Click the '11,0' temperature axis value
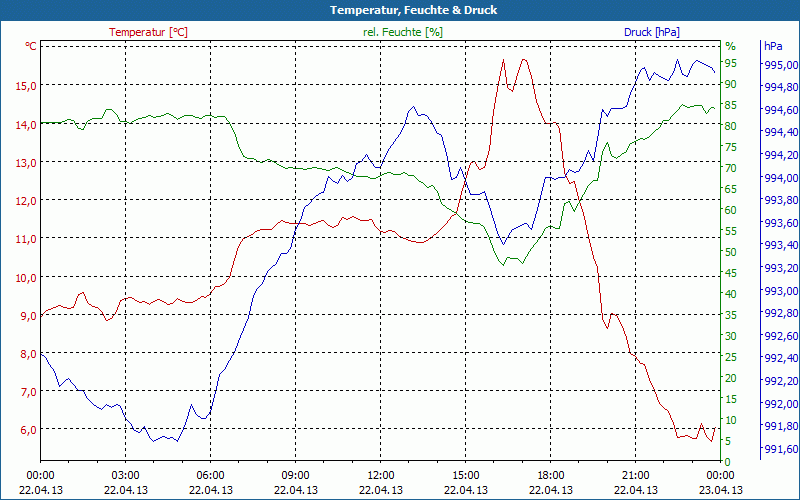The image size is (800, 500). click(26, 239)
